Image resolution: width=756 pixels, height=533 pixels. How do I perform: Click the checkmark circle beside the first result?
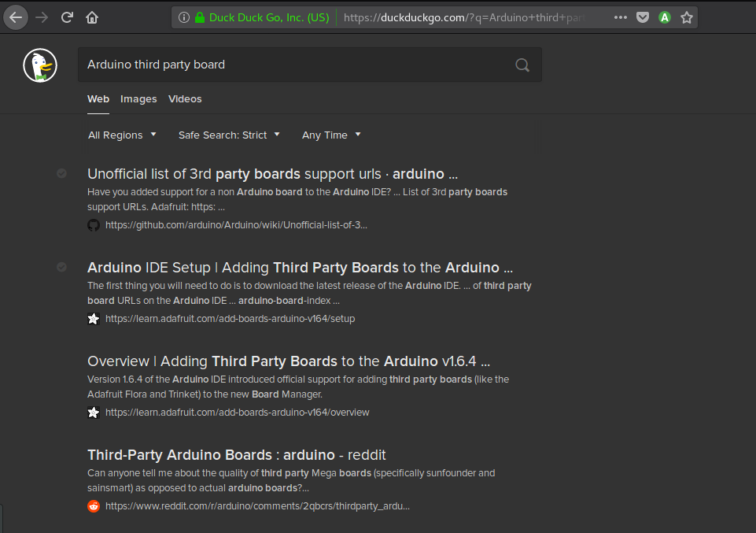click(x=61, y=173)
